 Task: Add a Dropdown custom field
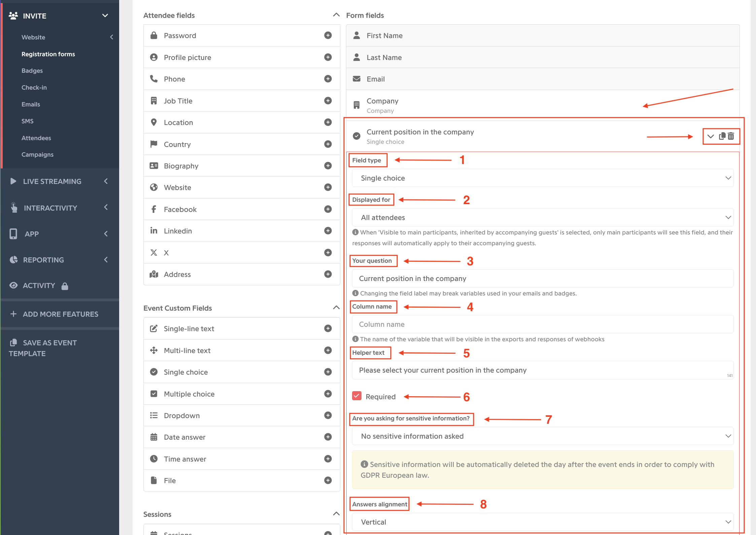point(328,415)
